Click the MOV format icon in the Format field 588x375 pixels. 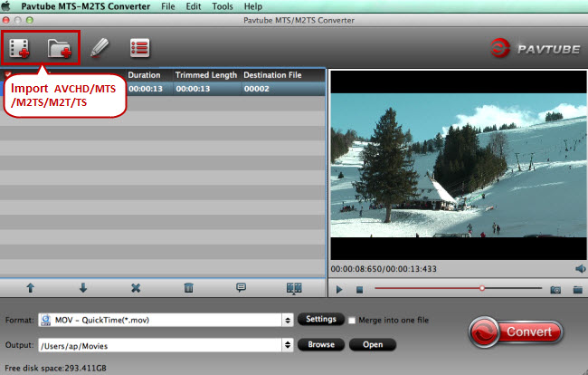click(x=46, y=320)
